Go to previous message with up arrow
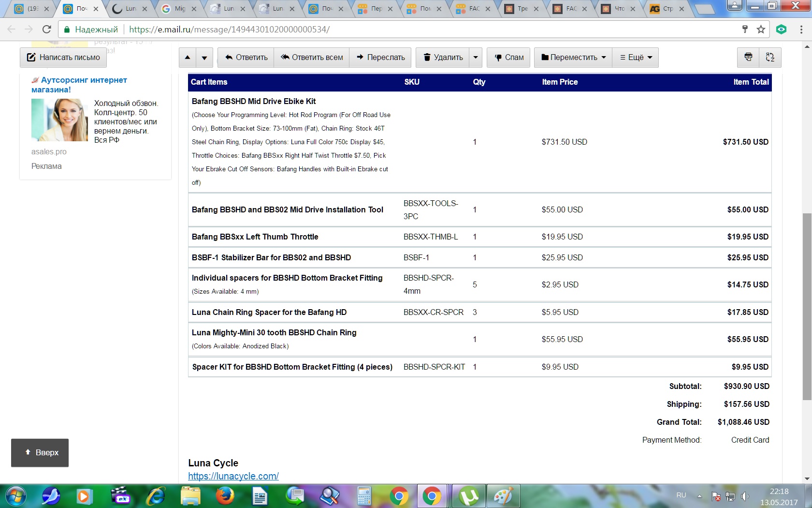Viewport: 812px width, 508px height. click(188, 58)
